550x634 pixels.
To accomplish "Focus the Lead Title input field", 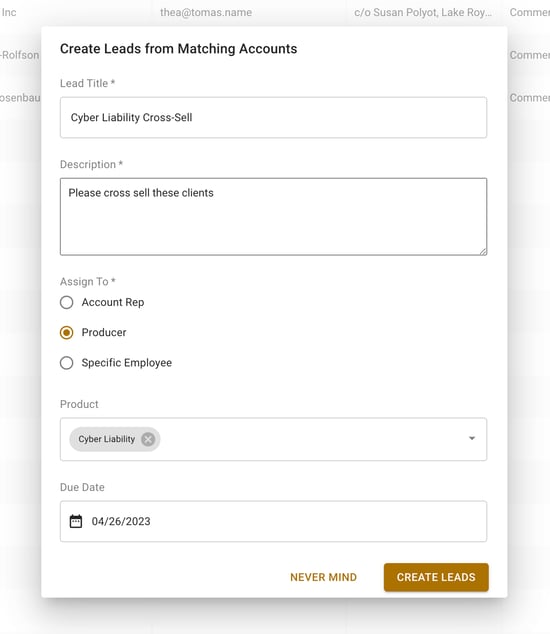I will [273, 118].
